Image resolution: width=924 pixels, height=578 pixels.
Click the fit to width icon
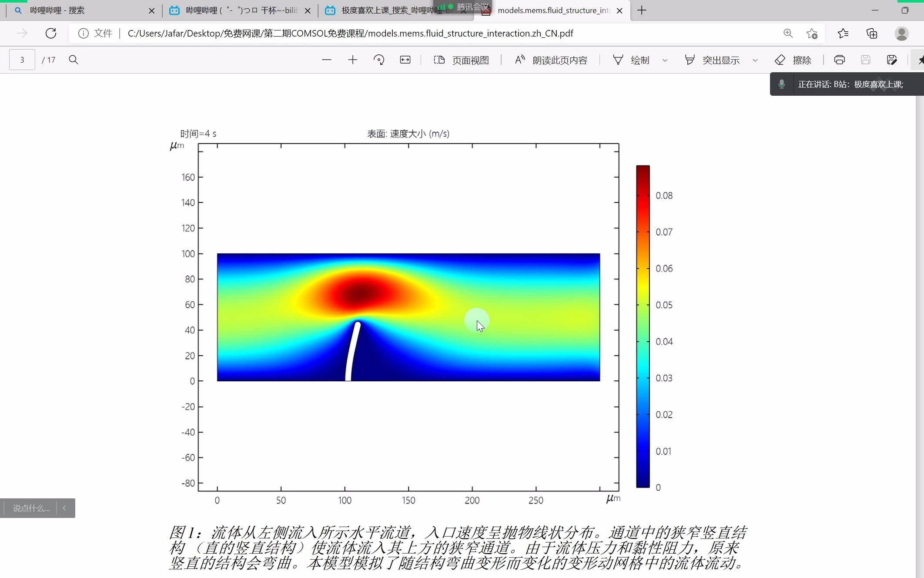(405, 60)
